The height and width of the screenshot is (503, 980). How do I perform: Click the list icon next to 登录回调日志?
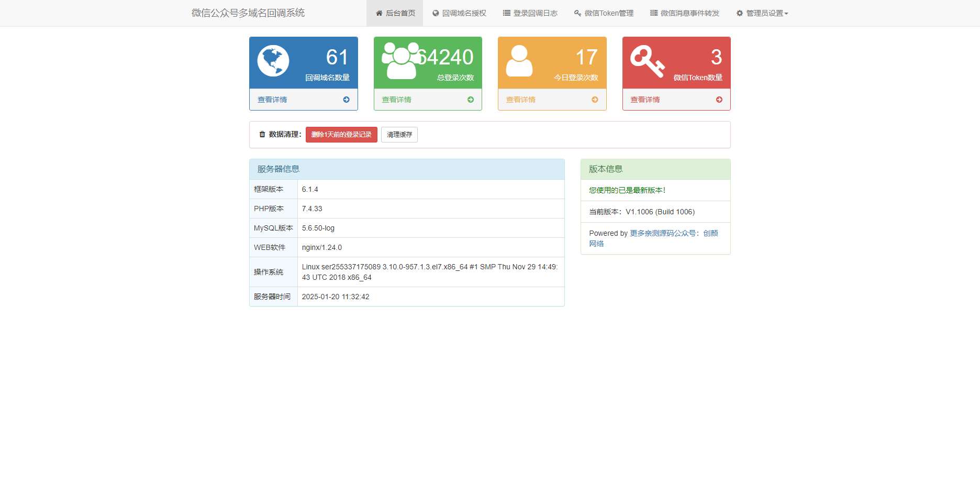pyautogui.click(x=506, y=13)
